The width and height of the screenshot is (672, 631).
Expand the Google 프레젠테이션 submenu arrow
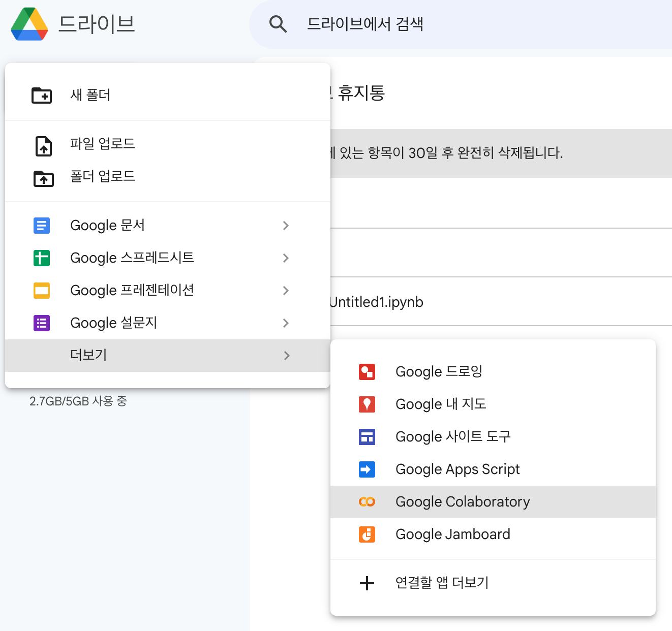pos(286,290)
